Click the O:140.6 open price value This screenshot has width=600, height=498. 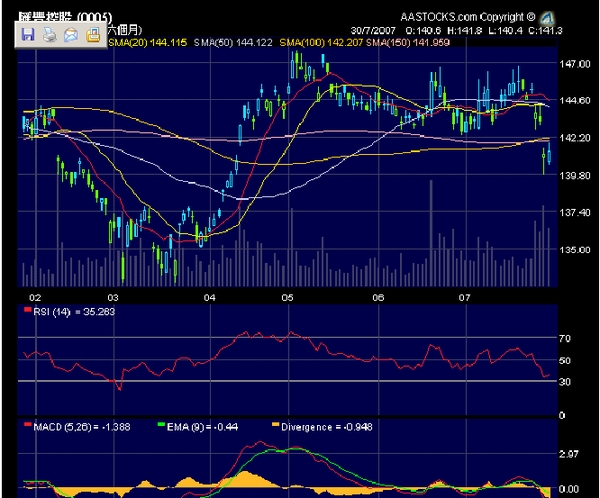[x=423, y=31]
